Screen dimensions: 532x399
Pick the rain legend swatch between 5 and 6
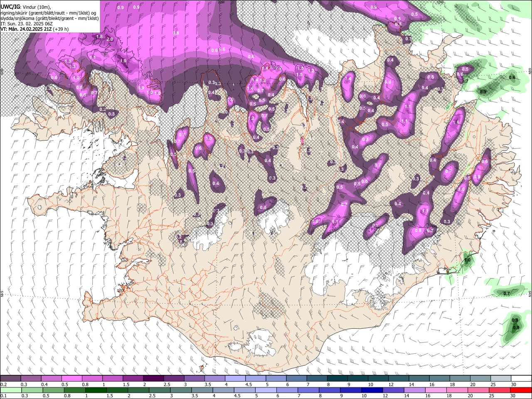click(266, 390)
